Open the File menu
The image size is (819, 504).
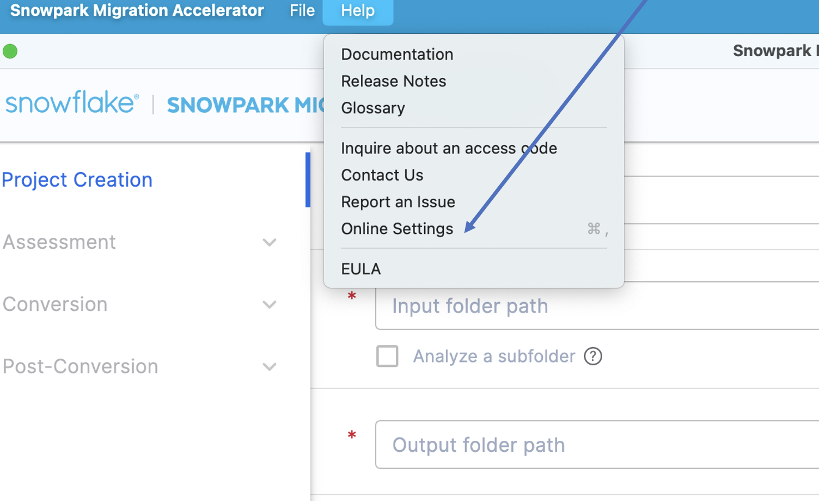click(302, 10)
